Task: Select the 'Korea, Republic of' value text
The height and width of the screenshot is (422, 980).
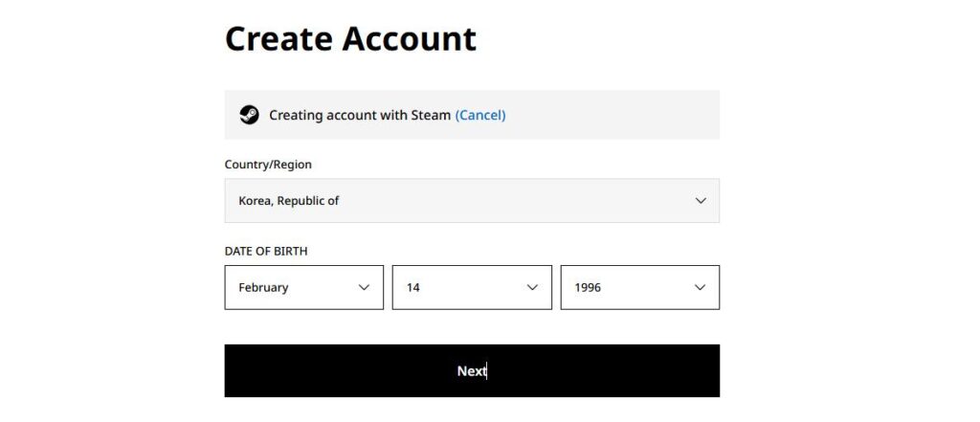Action: pos(289,201)
